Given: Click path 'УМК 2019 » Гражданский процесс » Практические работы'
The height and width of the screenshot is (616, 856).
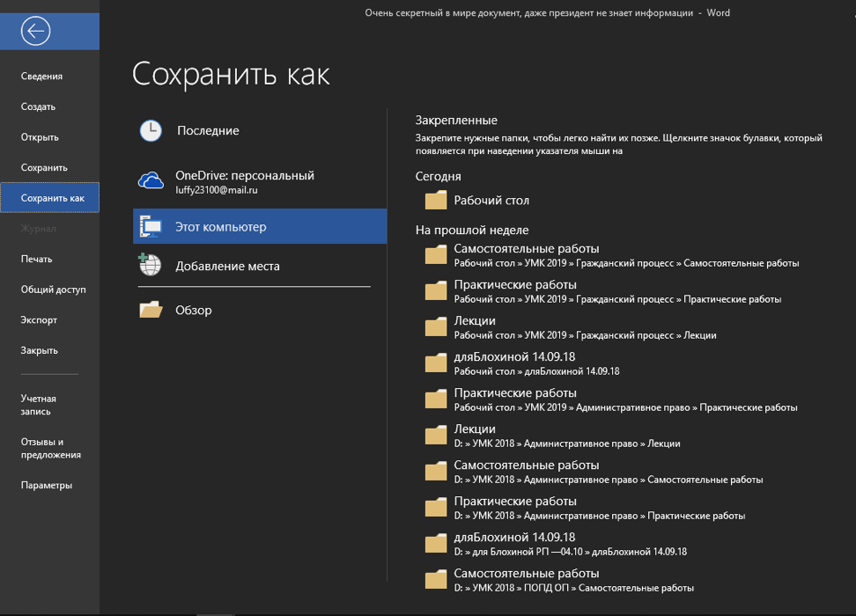Looking at the screenshot, I should pyautogui.click(x=653, y=299).
